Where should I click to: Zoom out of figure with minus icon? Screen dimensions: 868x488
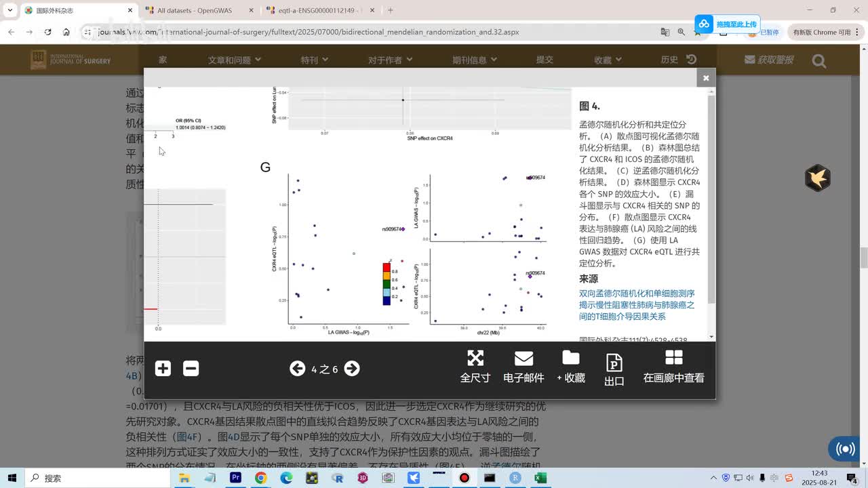click(191, 368)
